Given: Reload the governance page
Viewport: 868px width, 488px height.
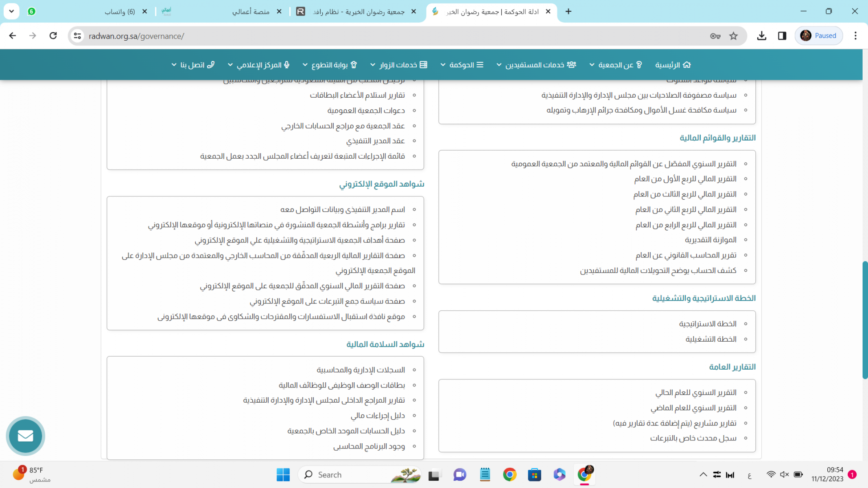Looking at the screenshot, I should click(x=53, y=36).
